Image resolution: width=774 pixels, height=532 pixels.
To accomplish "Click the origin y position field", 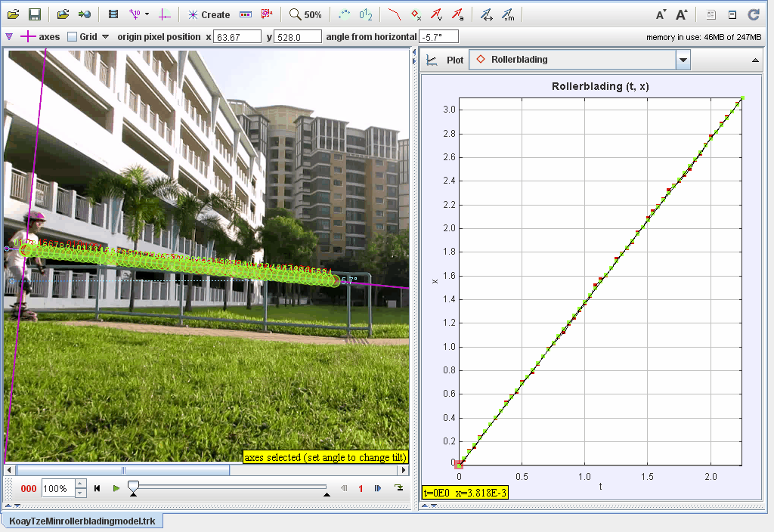I will pos(297,37).
